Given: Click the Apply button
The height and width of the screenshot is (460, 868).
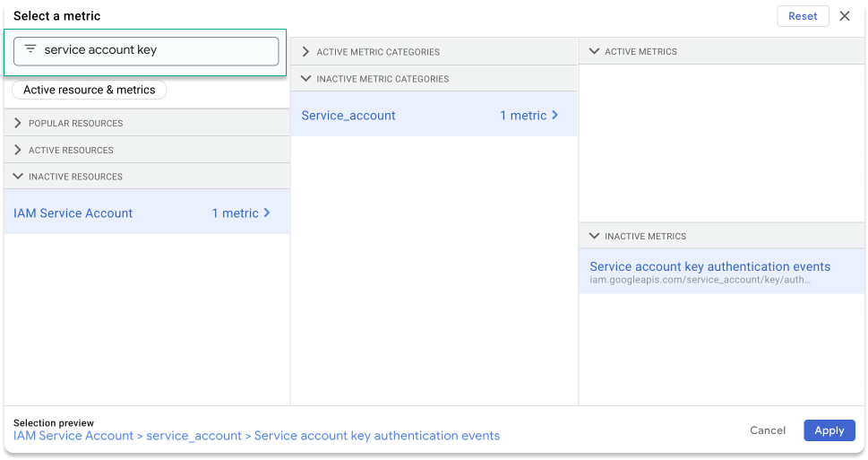Looking at the screenshot, I should click(829, 430).
